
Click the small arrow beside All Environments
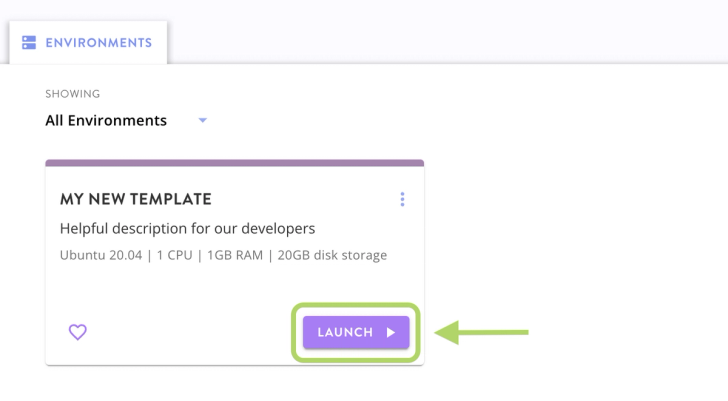point(202,120)
